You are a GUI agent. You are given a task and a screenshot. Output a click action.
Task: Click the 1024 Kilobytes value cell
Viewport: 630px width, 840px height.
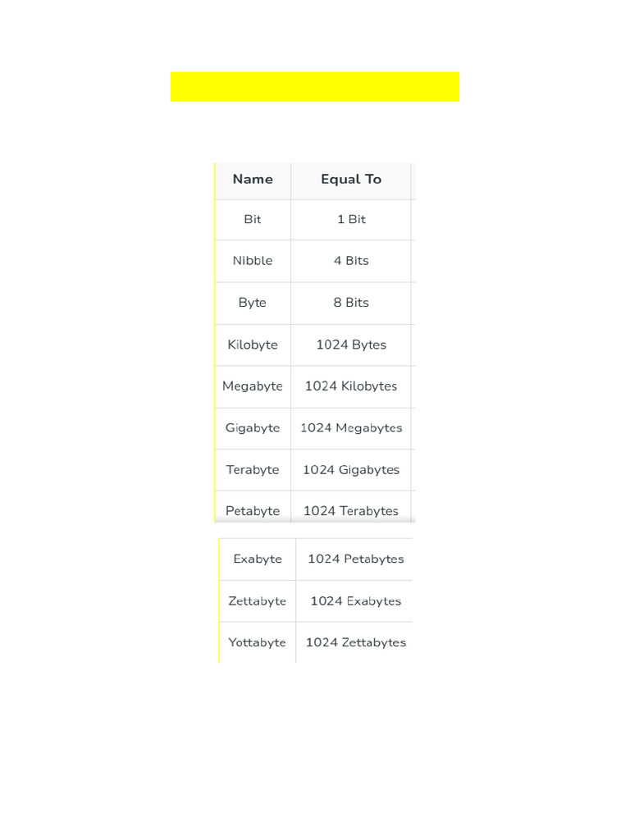tap(351, 387)
